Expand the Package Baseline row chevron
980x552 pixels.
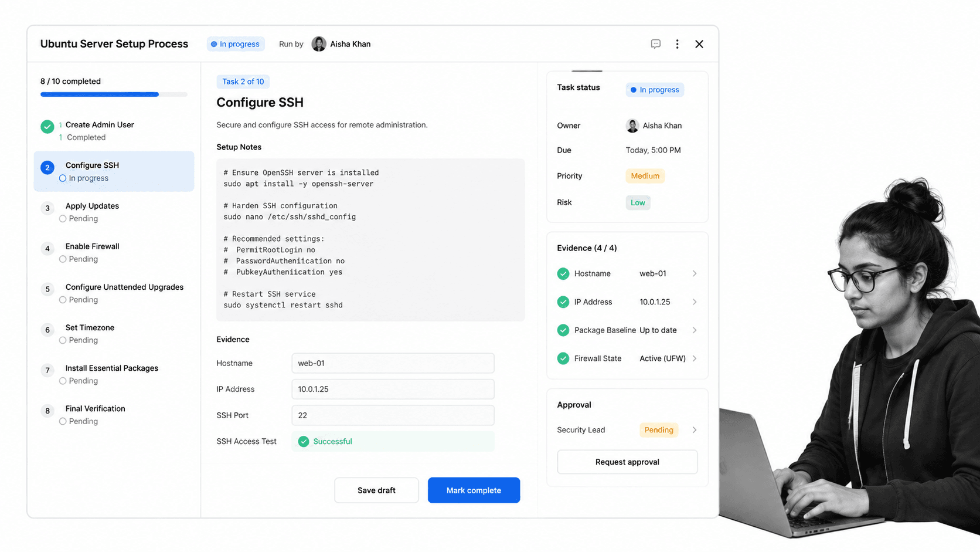tap(695, 330)
